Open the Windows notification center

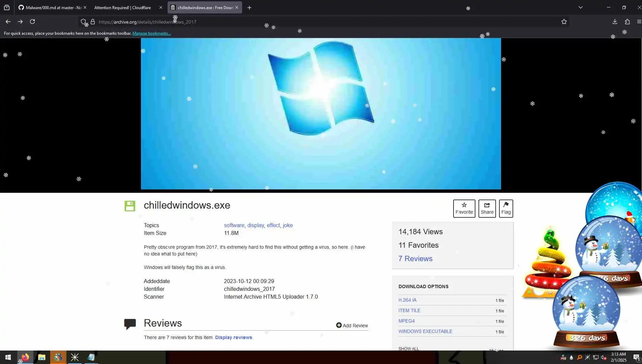637,358
